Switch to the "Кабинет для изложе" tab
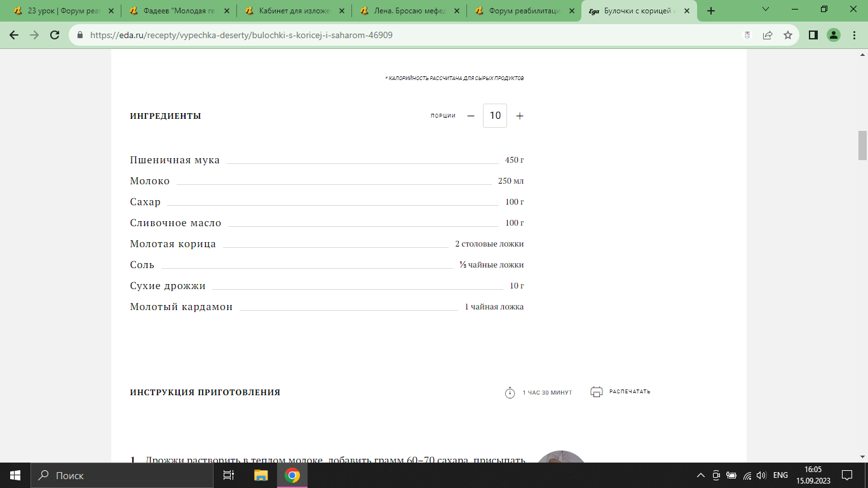 click(x=291, y=11)
